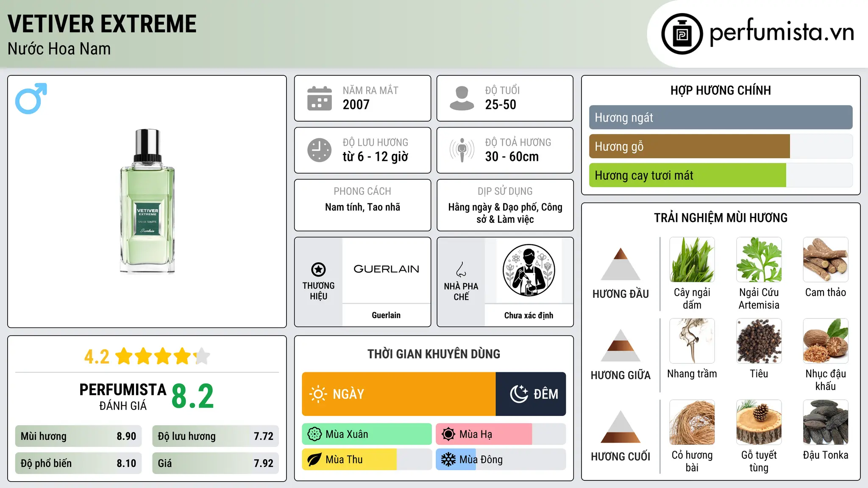The width and height of the screenshot is (868, 488).
Task: Click the Guerlain brand name link
Action: point(386,315)
